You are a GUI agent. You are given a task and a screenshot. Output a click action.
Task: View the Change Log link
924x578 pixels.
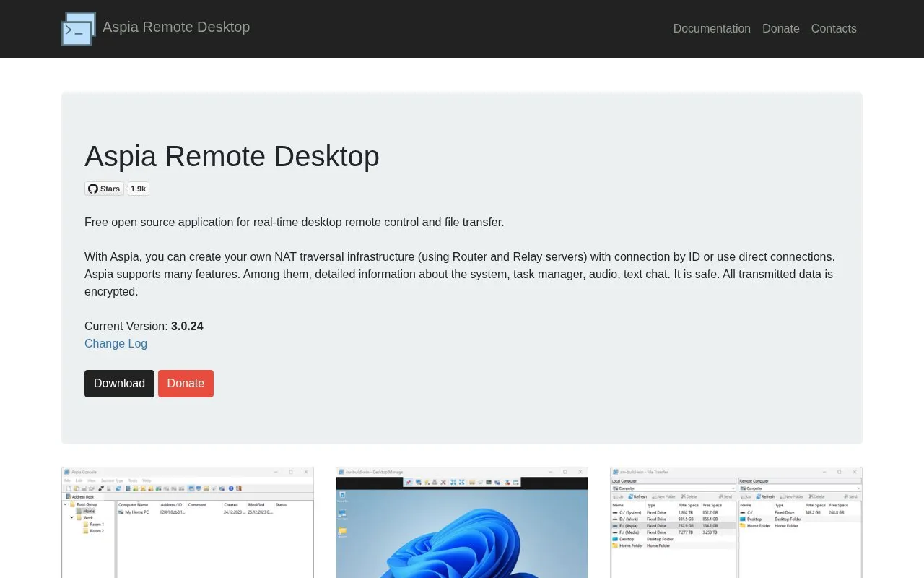(115, 343)
